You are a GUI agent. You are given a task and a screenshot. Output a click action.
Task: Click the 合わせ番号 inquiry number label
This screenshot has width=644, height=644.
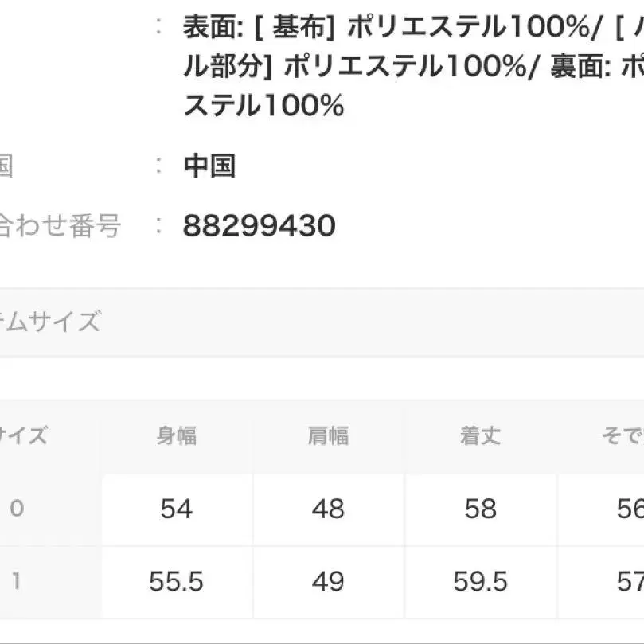coord(60,227)
